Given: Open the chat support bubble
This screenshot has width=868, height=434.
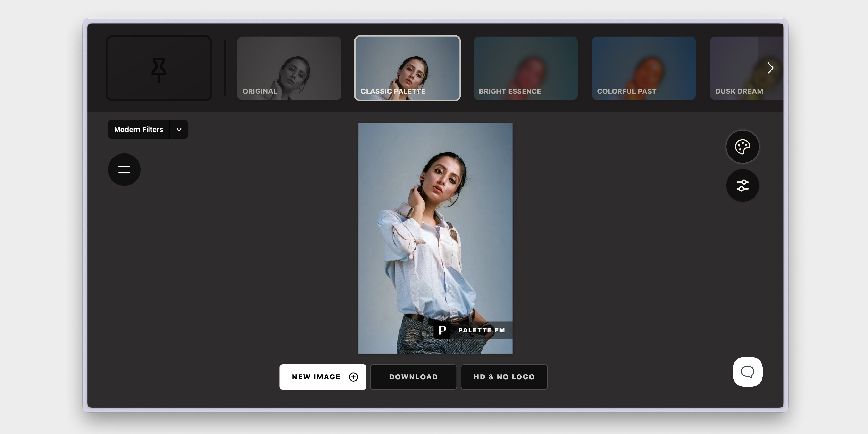Looking at the screenshot, I should tap(747, 372).
